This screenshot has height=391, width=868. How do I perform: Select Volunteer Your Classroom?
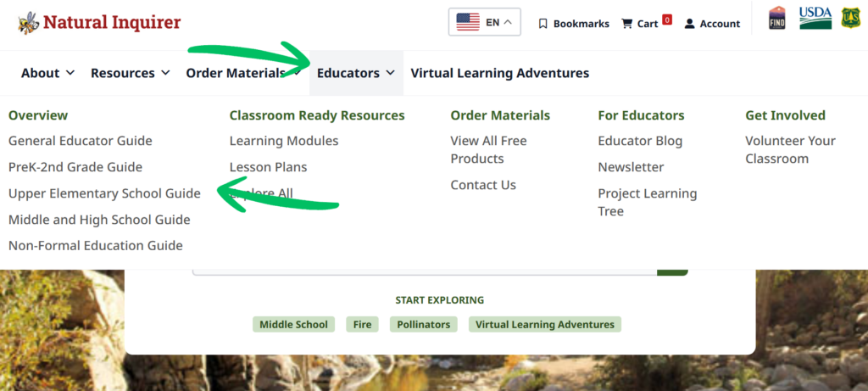791,149
